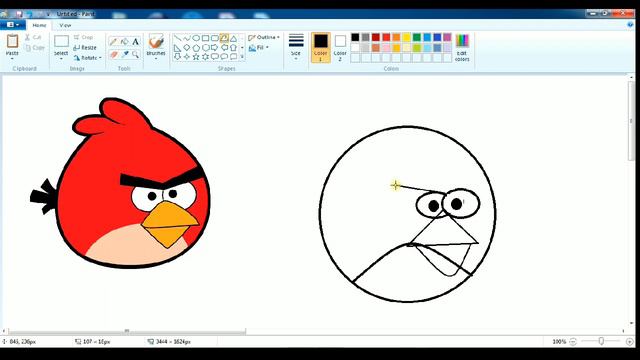This screenshot has height=360, width=640.
Task: Open the shape Fill dropdown
Action: coord(259,48)
